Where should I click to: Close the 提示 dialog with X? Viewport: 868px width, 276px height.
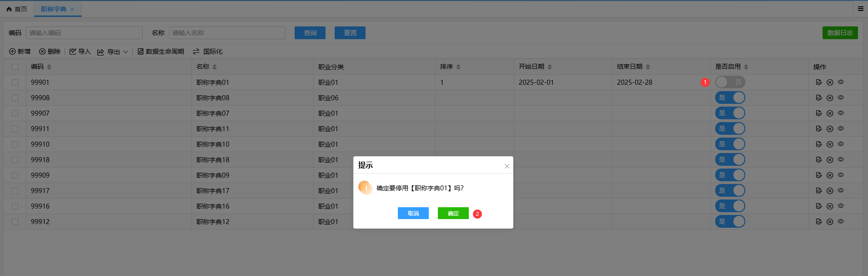(507, 166)
